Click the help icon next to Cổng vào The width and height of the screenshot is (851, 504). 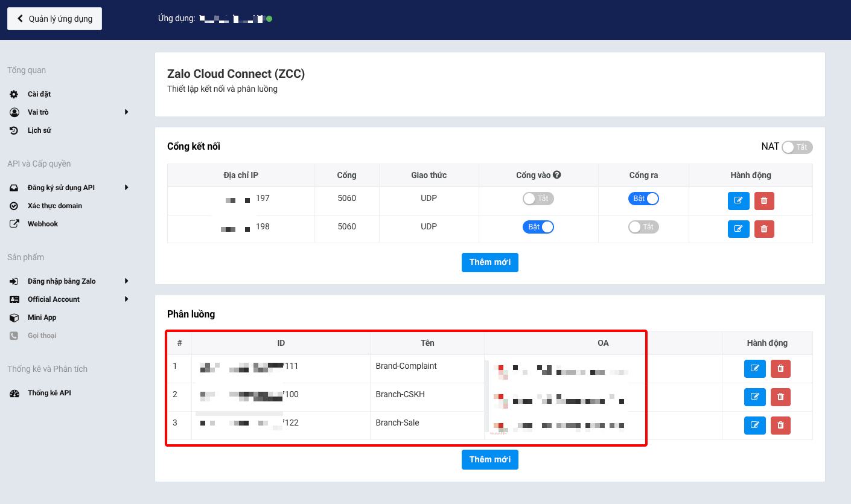[x=557, y=175]
